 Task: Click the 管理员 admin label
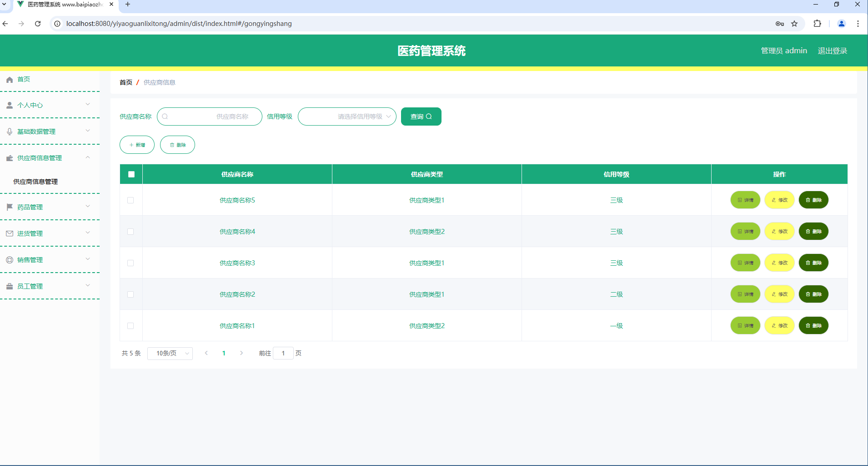point(784,51)
